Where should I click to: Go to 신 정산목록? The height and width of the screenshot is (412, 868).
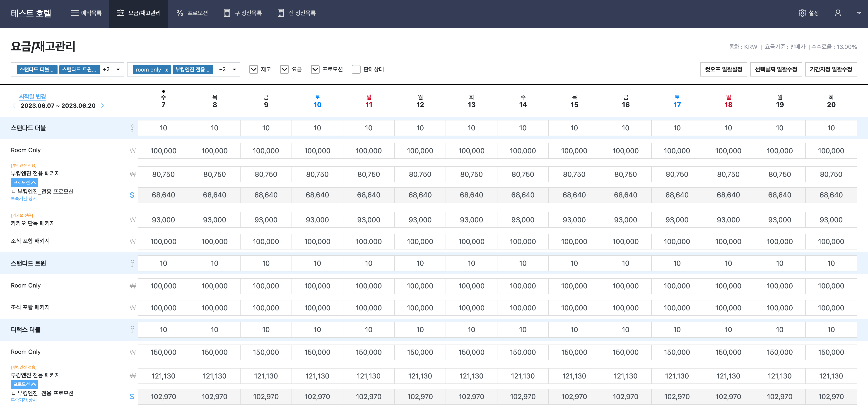coord(297,13)
